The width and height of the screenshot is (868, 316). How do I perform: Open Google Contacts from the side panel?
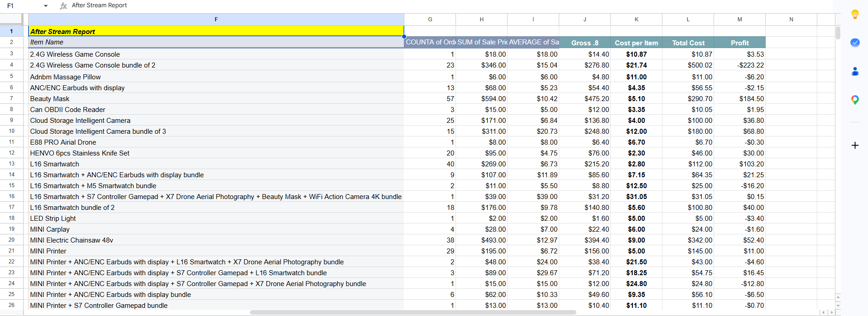pos(855,71)
